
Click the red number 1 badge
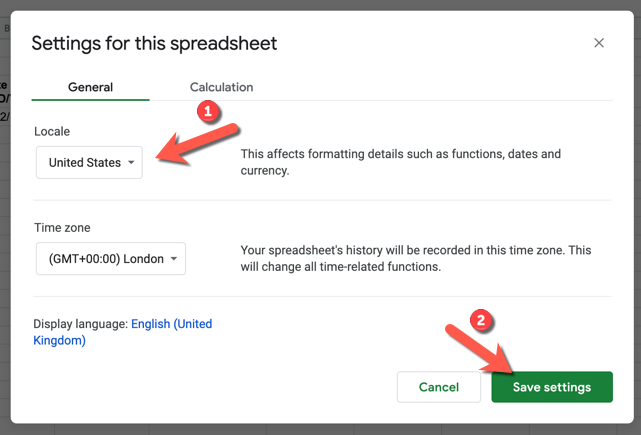coord(208,112)
